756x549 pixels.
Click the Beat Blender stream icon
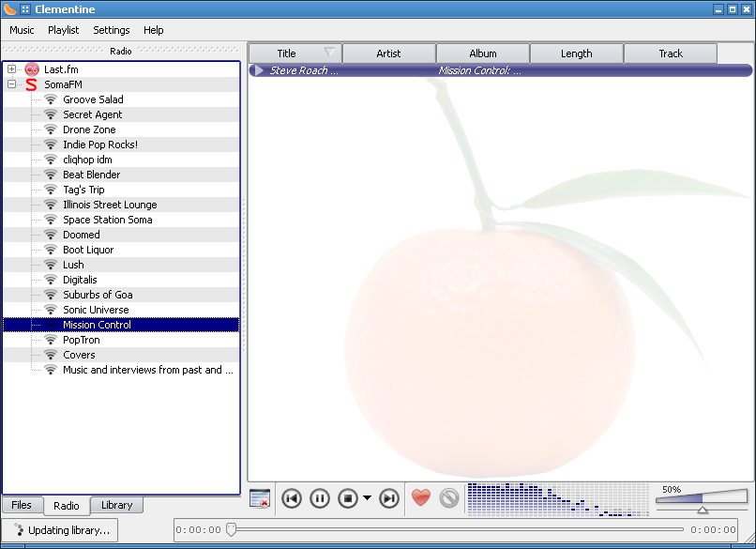51,175
